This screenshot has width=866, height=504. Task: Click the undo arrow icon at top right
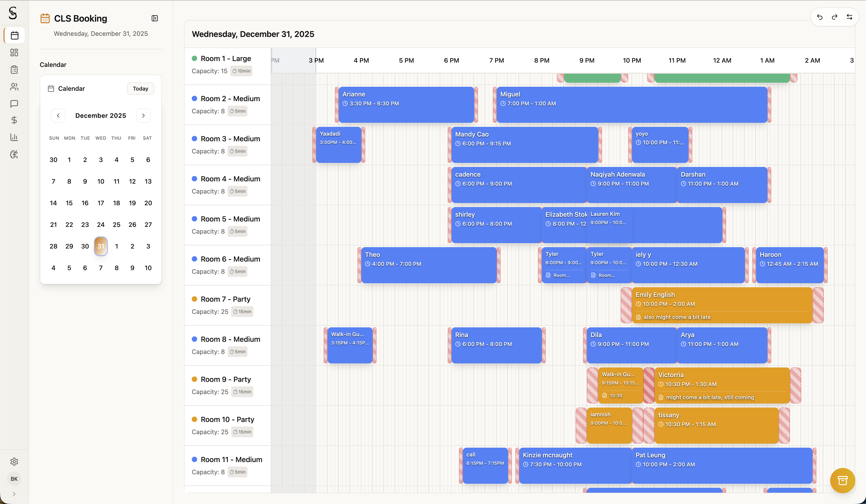coord(820,17)
